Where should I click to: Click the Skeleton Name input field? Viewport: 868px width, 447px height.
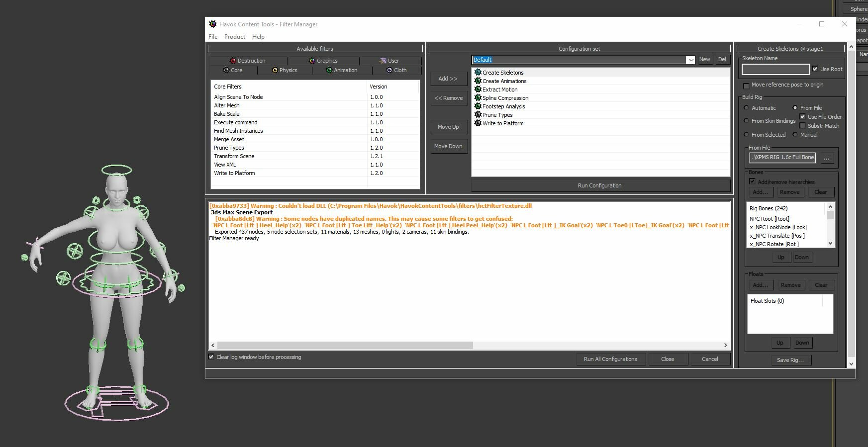[x=775, y=69]
